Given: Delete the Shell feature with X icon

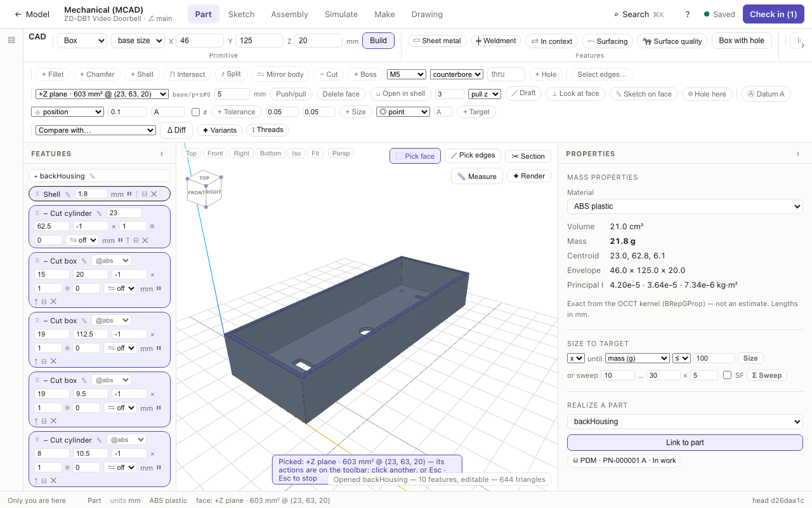Looking at the screenshot, I should point(154,194).
